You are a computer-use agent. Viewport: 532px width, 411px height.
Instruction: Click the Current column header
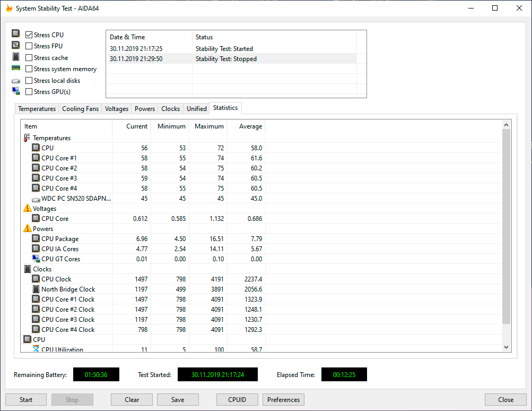point(132,126)
